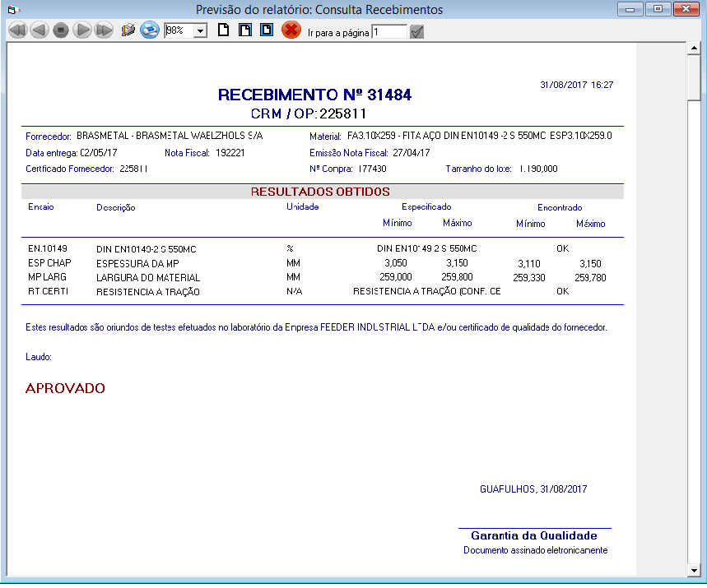Click 'Documento assinado eletronicamente' text
707x588 pixels.
(536, 550)
